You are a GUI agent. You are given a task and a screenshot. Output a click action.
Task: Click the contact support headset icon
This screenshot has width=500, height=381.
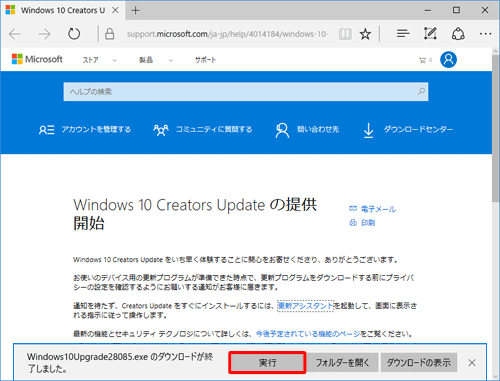coord(282,130)
